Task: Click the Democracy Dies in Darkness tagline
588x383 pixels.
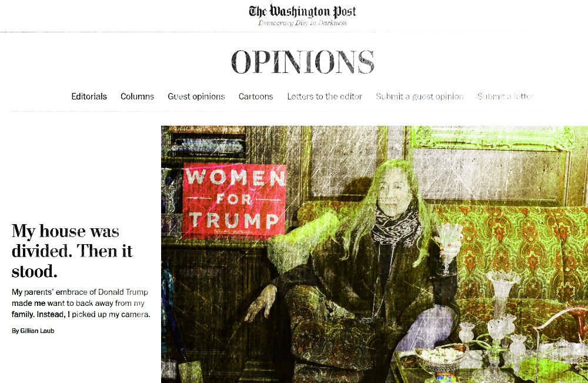Action: 302,24
